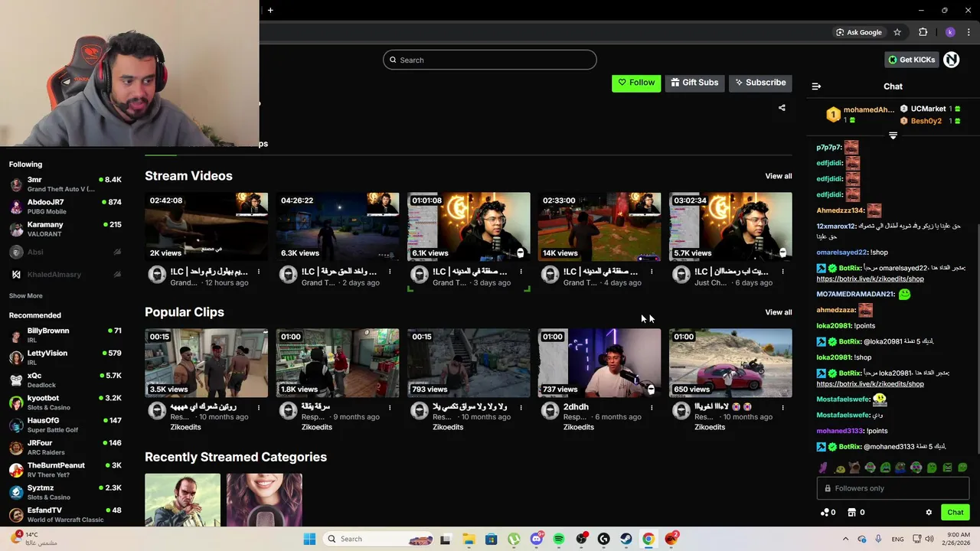
Task: Open options for the 2 days ago stream video
Action: (x=390, y=272)
